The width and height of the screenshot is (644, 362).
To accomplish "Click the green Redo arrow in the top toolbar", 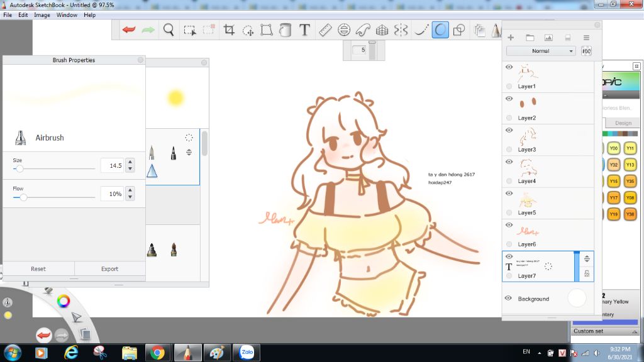I will [x=148, y=30].
